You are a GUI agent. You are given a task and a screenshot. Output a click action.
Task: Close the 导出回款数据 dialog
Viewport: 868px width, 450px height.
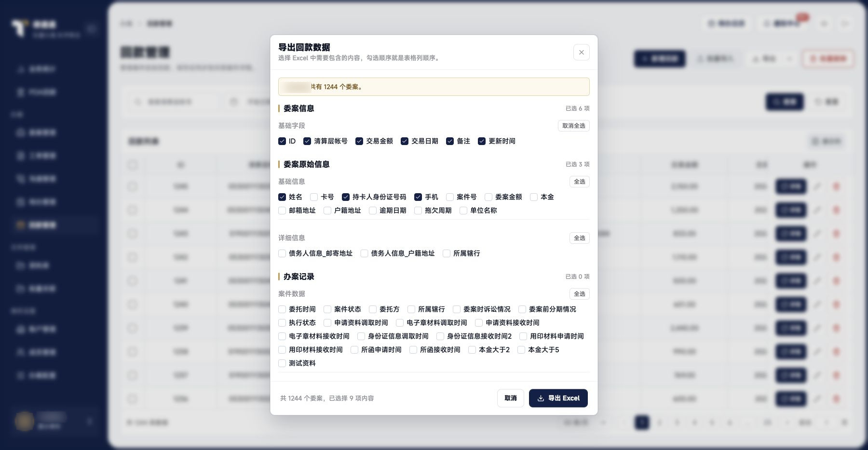581,53
